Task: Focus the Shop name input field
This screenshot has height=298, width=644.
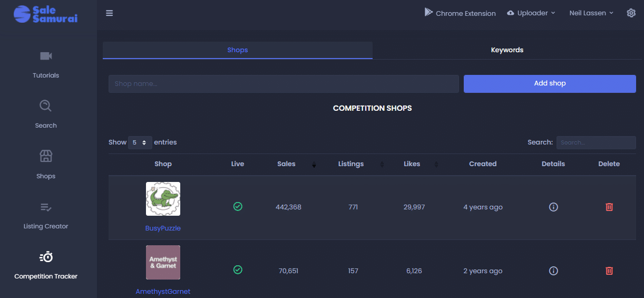Action: click(x=284, y=84)
